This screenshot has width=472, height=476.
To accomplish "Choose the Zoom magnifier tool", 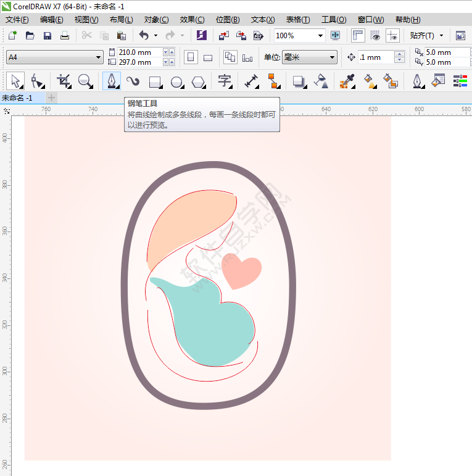I will 85,80.
